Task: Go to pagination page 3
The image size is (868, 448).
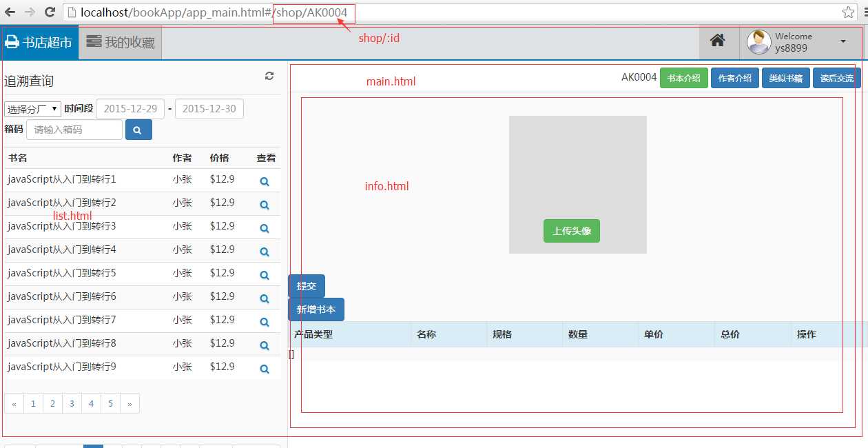Action: (72, 404)
